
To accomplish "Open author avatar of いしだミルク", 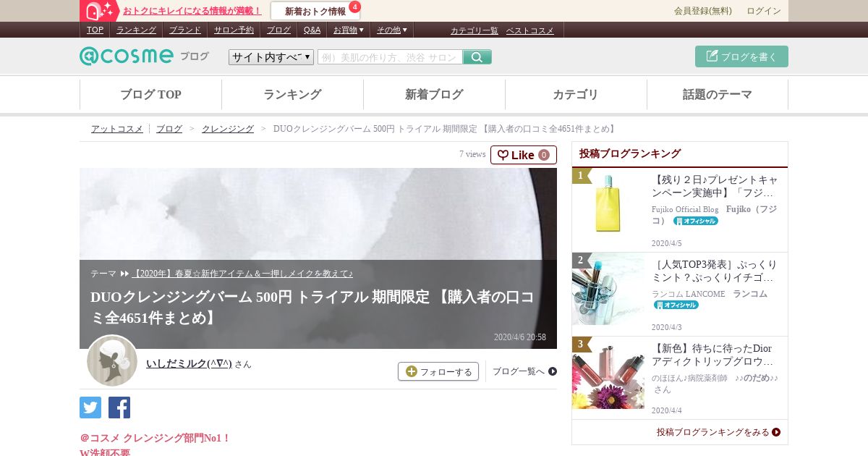I will pyautogui.click(x=112, y=360).
